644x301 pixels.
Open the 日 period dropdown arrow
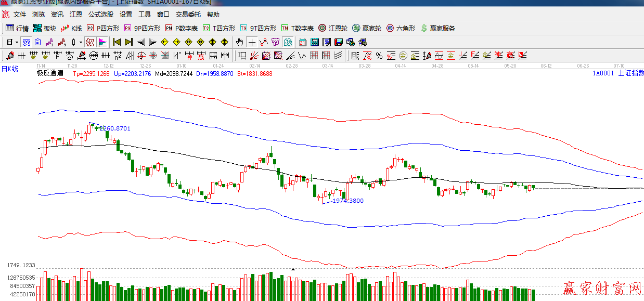17,42
